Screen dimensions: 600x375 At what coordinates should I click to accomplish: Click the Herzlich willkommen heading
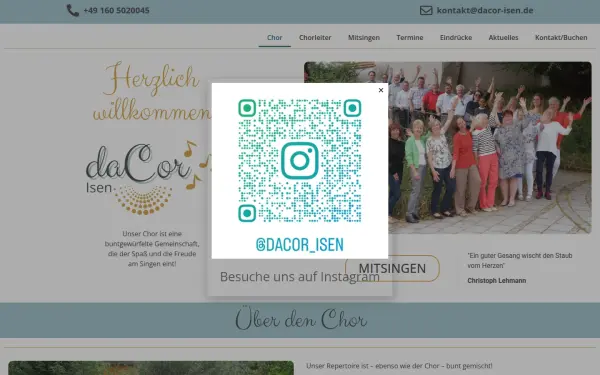(x=151, y=92)
